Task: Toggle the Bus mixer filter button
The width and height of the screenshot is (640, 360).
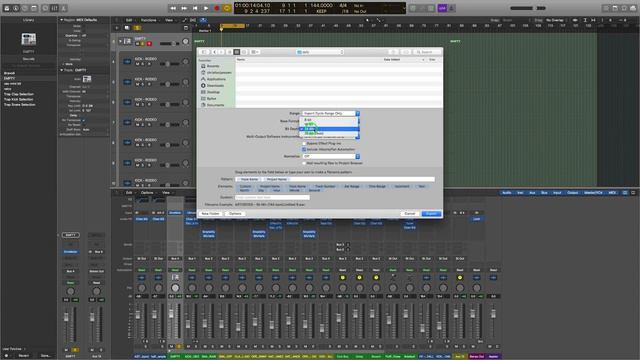Action: (x=544, y=193)
